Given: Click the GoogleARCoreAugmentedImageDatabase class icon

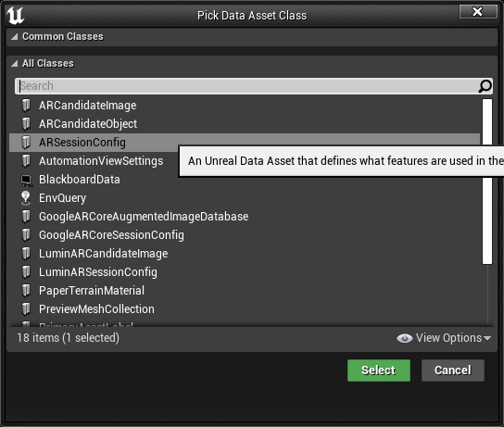Looking at the screenshot, I should tap(26, 216).
